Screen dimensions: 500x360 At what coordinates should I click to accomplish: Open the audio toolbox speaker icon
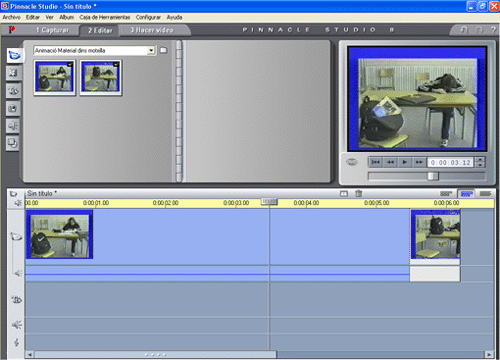point(18,203)
